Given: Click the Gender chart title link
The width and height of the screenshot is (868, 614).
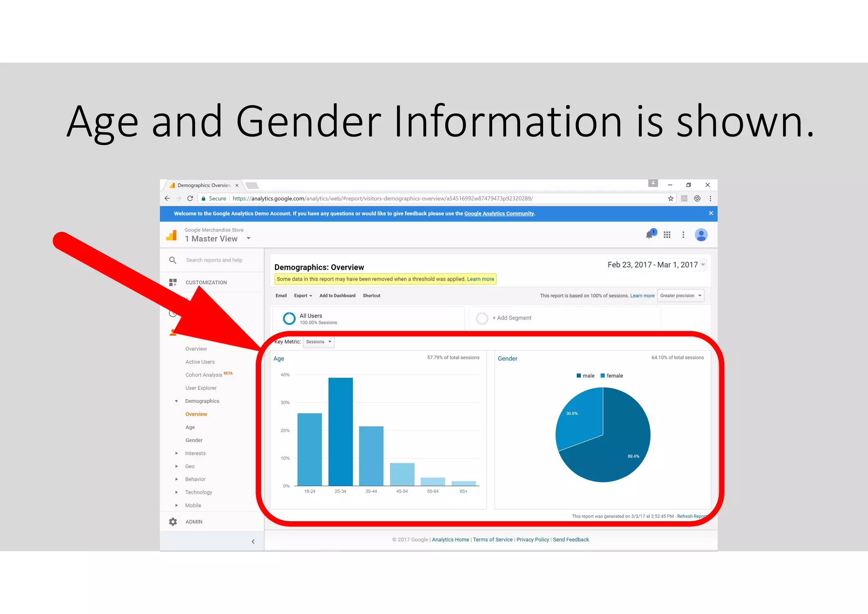Looking at the screenshot, I should click(507, 359).
